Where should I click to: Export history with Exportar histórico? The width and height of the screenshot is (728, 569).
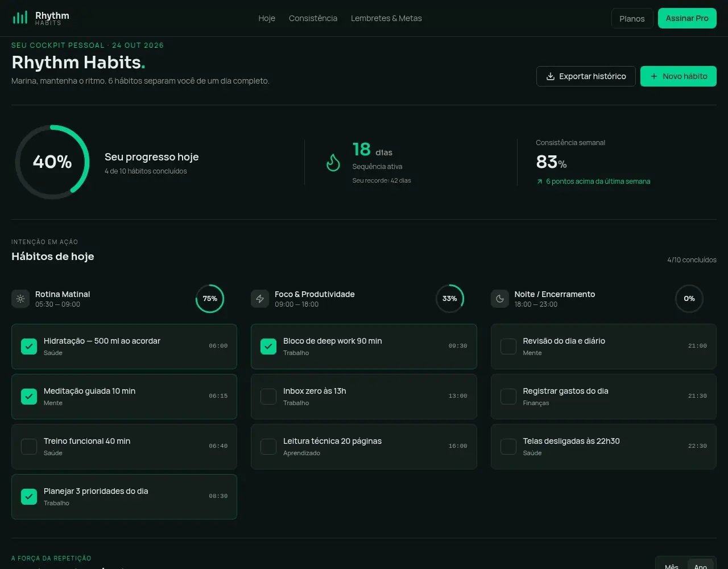586,76
